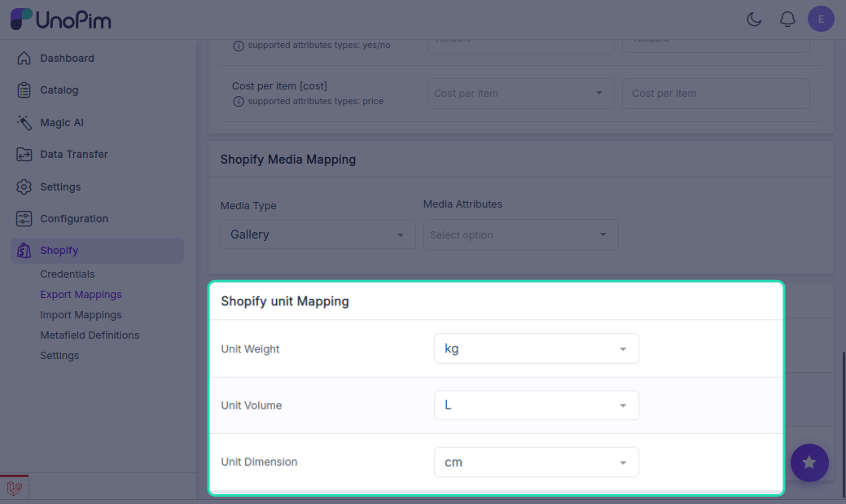The height and width of the screenshot is (504, 846).
Task: Open notifications bell icon
Action: [787, 20]
